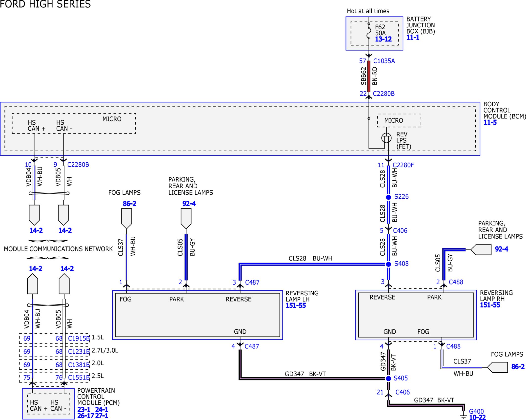This screenshot has height=420, width=526.
Task: Follow the 14-2 reference above PCM VDB04 wire
Action: [36, 268]
